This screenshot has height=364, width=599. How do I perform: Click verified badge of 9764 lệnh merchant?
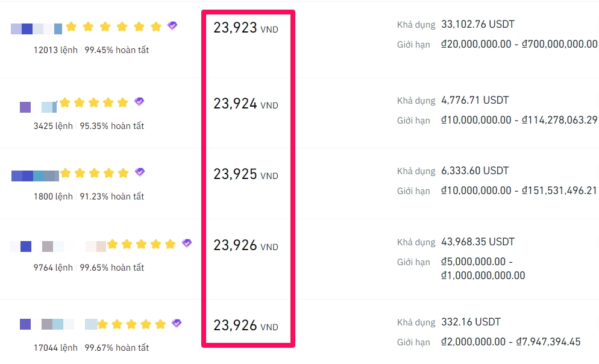click(186, 243)
